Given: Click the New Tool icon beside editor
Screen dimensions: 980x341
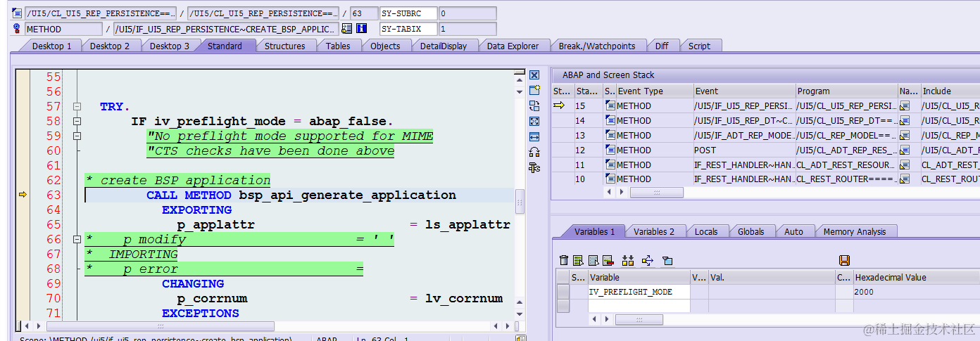Looking at the screenshot, I should point(534,90).
